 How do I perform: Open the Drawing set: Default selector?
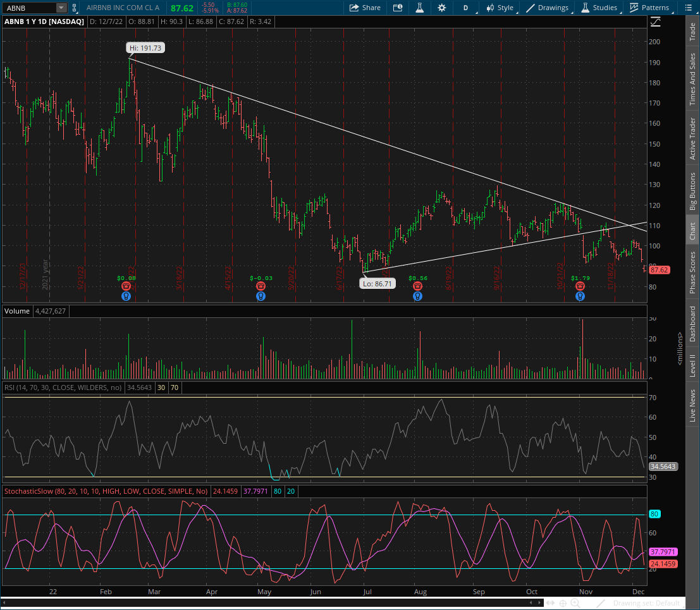[x=646, y=603]
